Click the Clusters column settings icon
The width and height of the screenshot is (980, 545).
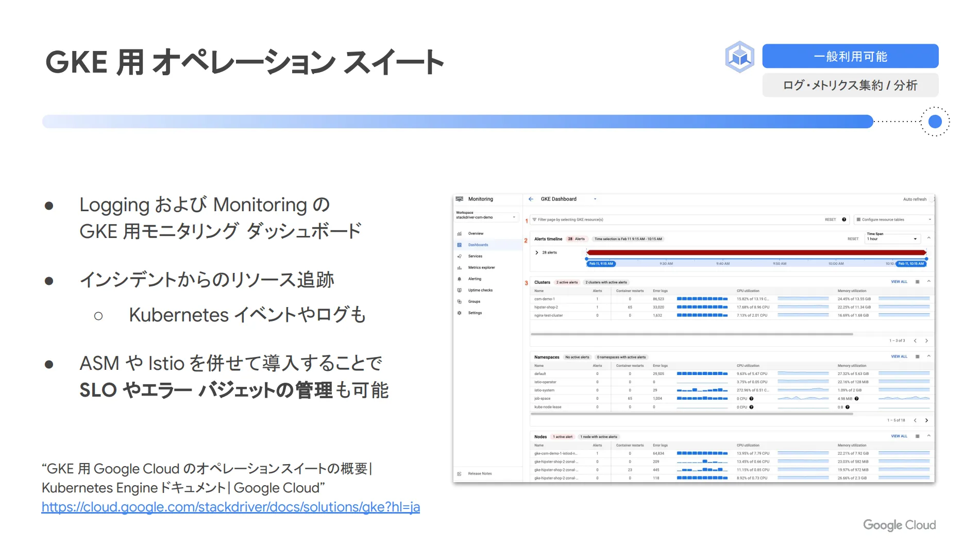coord(917,282)
